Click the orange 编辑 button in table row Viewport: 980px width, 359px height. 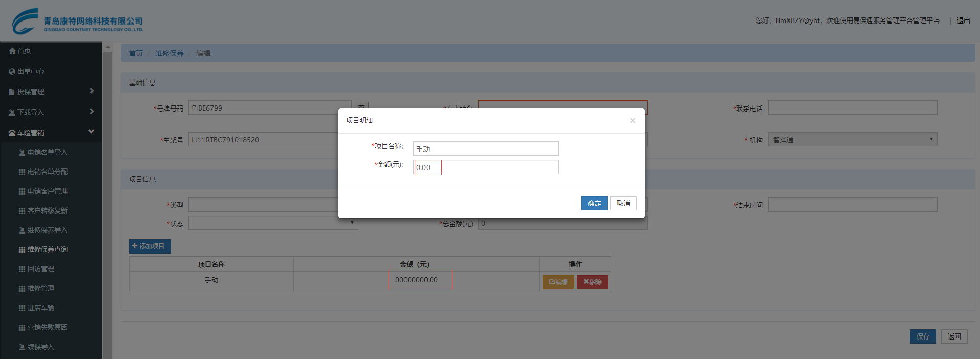(x=559, y=282)
